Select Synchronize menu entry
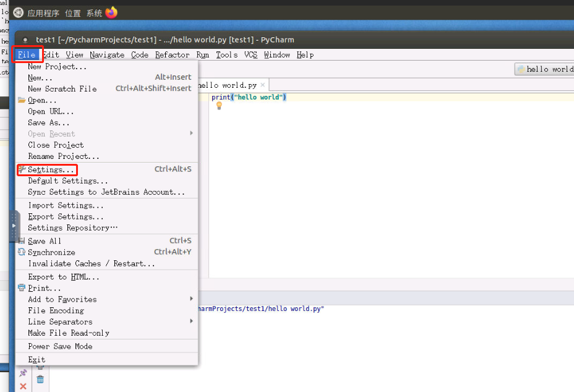 coord(107,252)
